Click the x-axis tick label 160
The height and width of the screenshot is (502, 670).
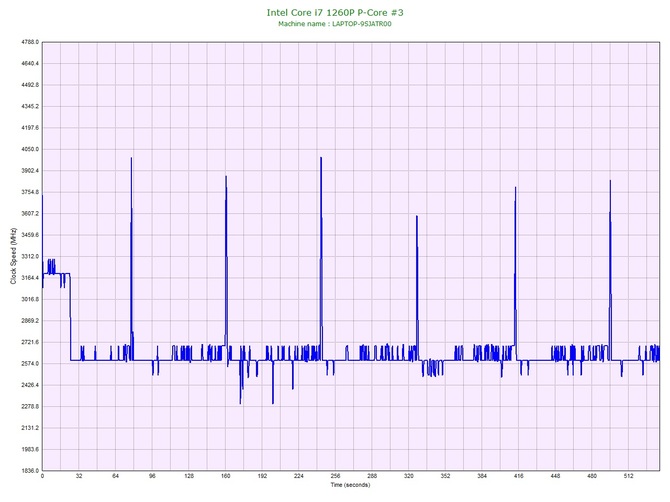226,476
